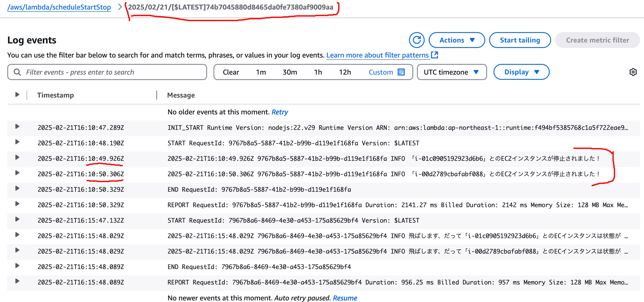Expand the 16:10:49.926Z log row
The width and height of the screenshot is (644, 302).
point(17,158)
